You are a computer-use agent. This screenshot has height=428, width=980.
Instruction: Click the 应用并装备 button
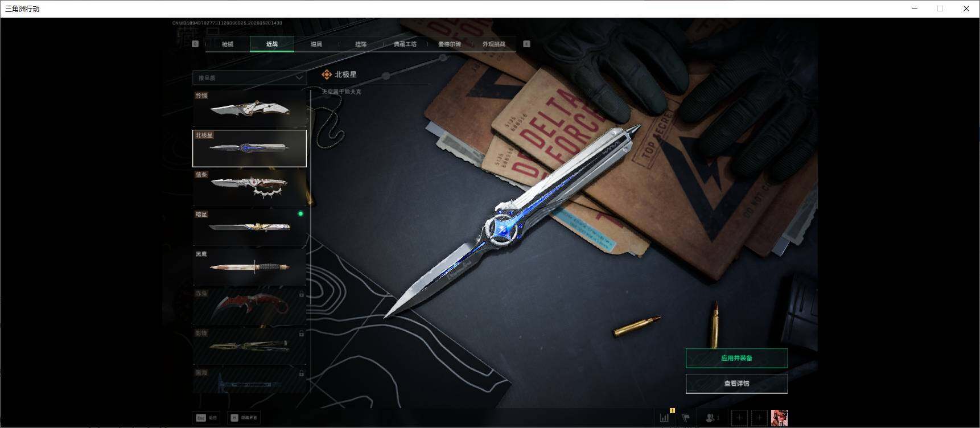pyautogui.click(x=736, y=358)
